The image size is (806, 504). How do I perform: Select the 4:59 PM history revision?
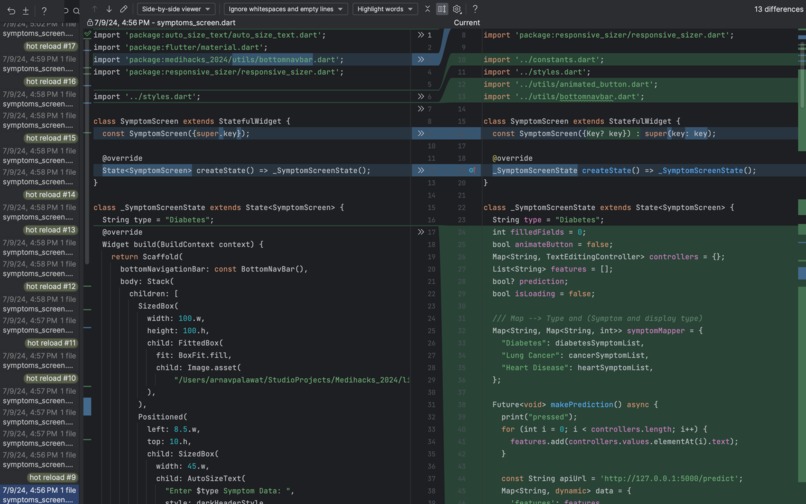(x=39, y=64)
